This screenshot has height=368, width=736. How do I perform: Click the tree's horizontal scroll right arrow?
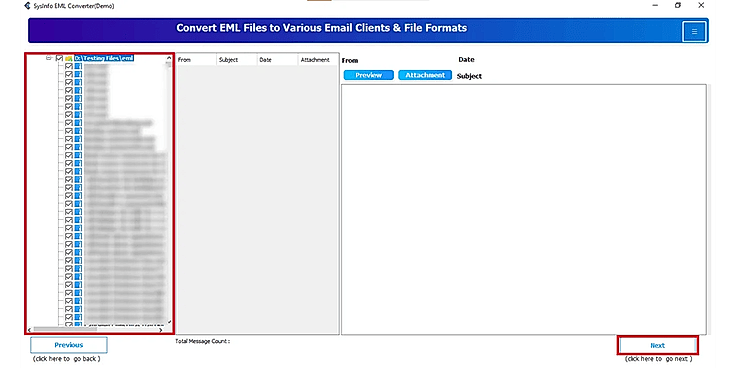[x=161, y=330]
